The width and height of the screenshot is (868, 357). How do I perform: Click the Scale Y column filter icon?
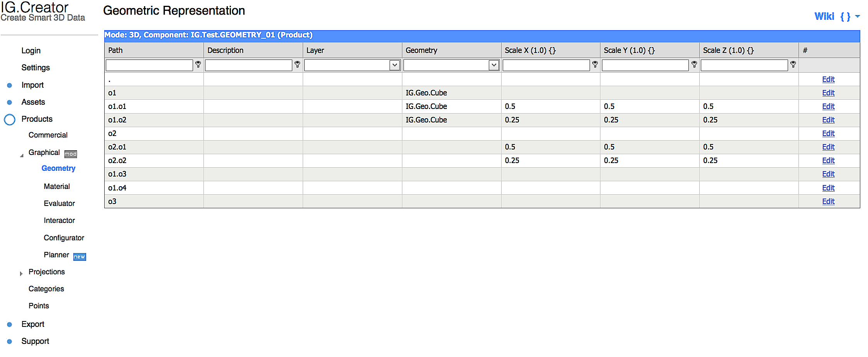tap(694, 65)
